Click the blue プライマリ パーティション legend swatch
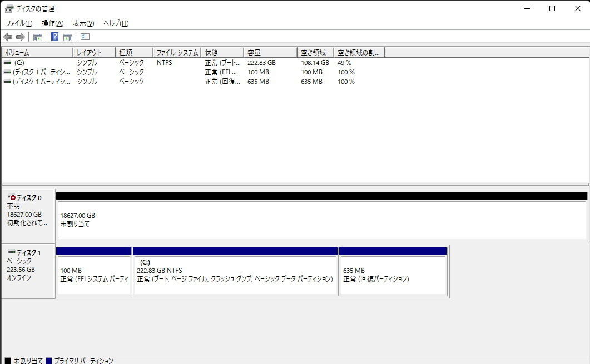This screenshot has height=364, width=590. (48, 361)
